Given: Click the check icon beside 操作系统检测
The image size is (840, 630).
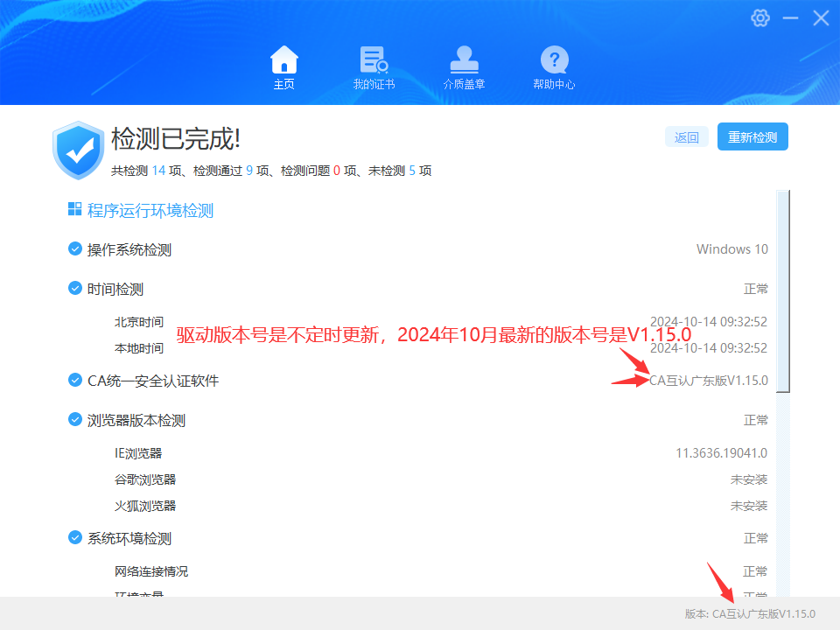Looking at the screenshot, I should pyautogui.click(x=74, y=248).
